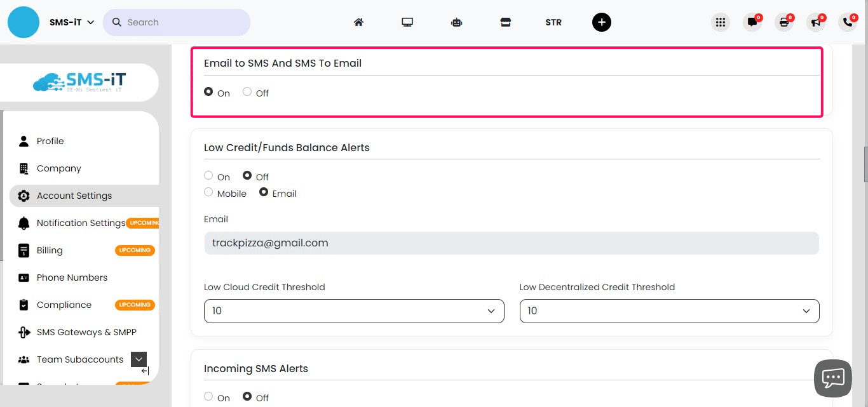Click the phone calls icon
This screenshot has height=407, width=868.
pos(848,22)
